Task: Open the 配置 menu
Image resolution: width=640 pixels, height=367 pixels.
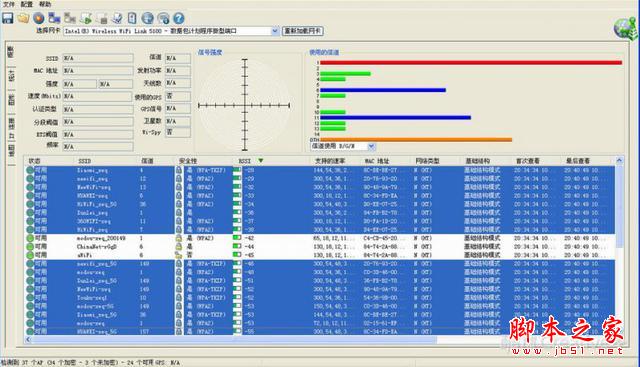Action: 27,4
